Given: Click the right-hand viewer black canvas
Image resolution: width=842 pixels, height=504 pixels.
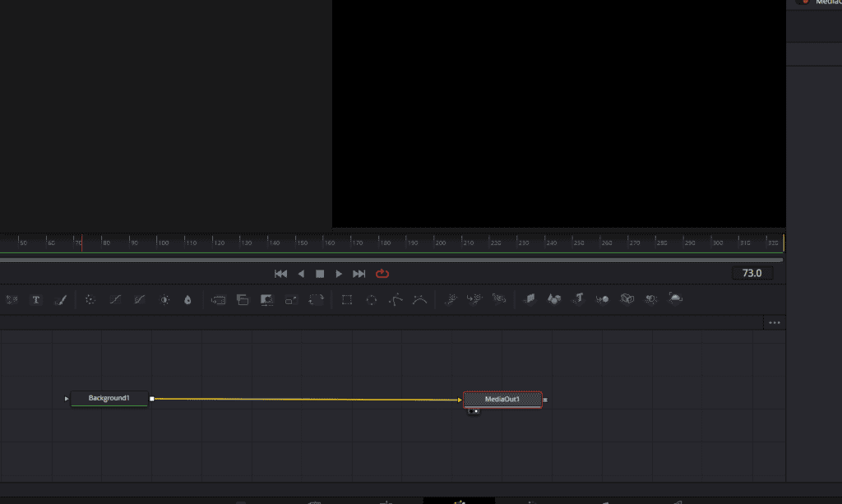Looking at the screenshot, I should [559, 113].
